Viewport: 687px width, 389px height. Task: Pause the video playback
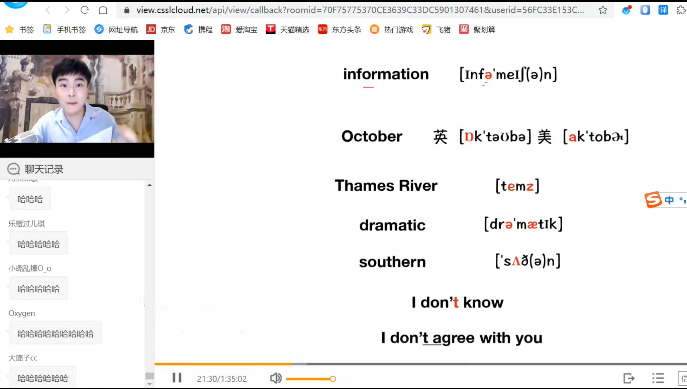177,378
